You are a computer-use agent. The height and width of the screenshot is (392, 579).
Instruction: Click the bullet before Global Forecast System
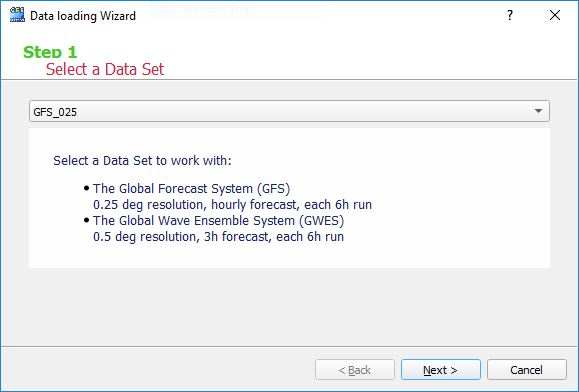86,188
